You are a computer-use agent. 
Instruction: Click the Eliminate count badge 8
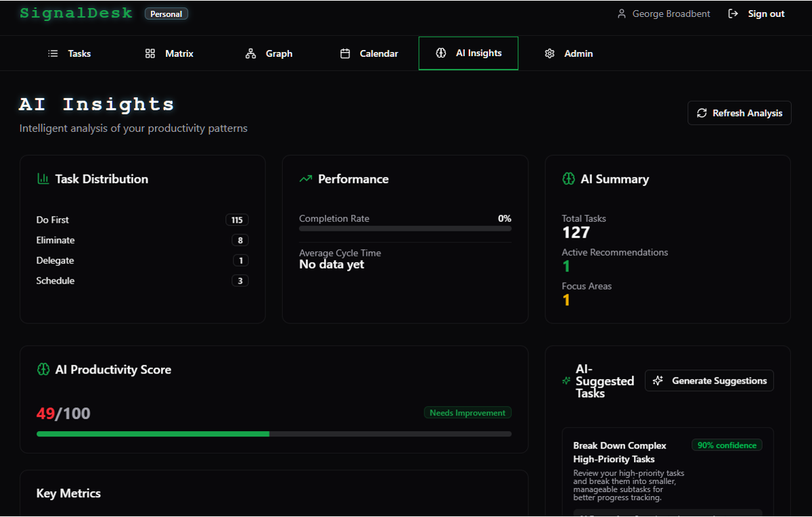click(x=240, y=240)
